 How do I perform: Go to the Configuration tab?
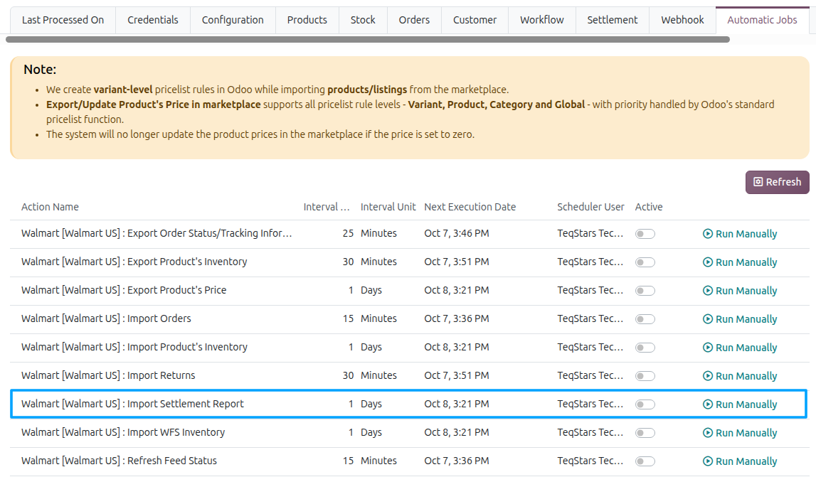click(x=233, y=21)
